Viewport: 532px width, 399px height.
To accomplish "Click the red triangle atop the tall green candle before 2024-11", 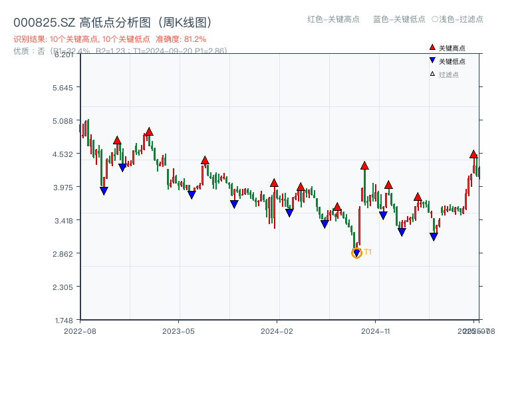I will (x=364, y=166).
